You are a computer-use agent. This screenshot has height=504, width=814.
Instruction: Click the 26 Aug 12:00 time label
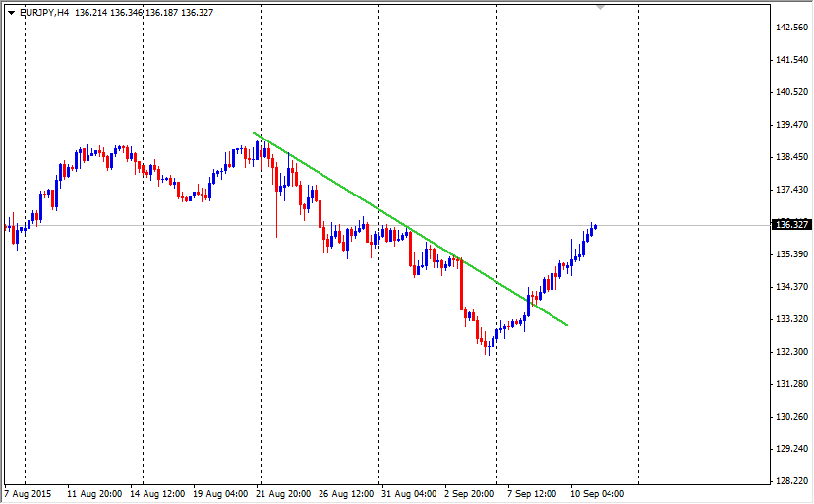346,493
